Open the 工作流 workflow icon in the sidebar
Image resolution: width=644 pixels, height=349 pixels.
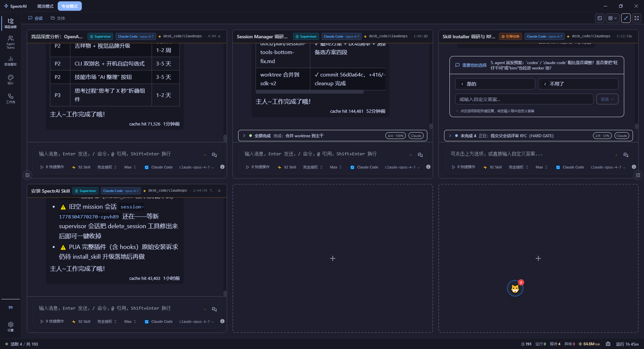coord(10,98)
